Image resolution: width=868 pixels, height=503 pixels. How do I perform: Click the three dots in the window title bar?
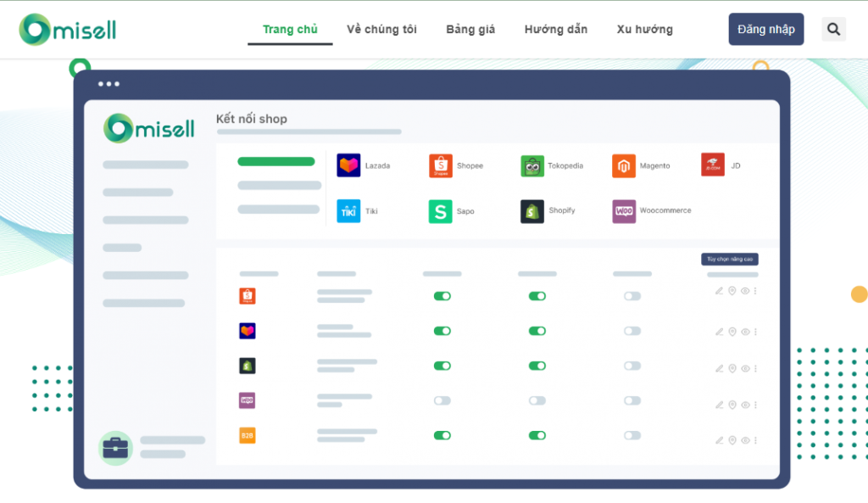coord(108,84)
